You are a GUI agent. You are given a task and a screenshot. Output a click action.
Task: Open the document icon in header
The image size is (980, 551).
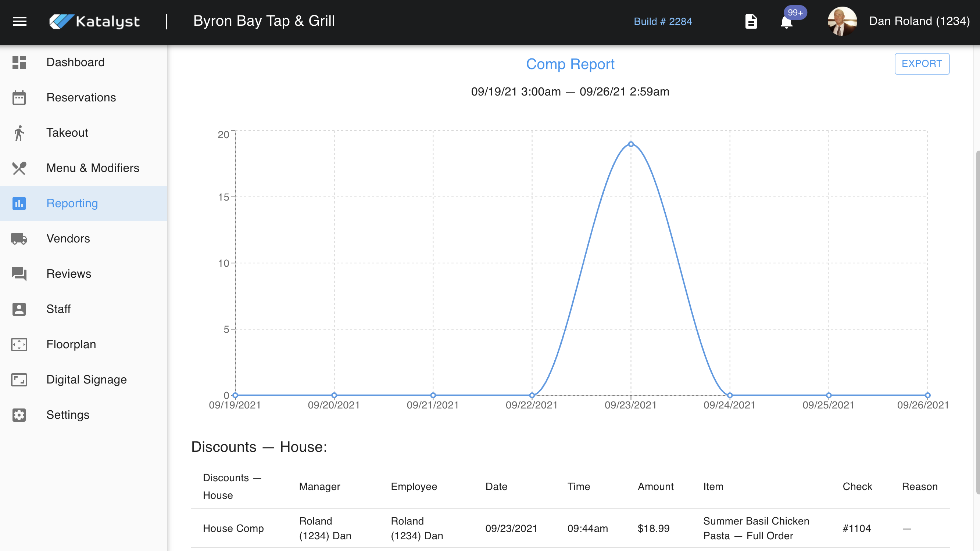click(x=751, y=21)
